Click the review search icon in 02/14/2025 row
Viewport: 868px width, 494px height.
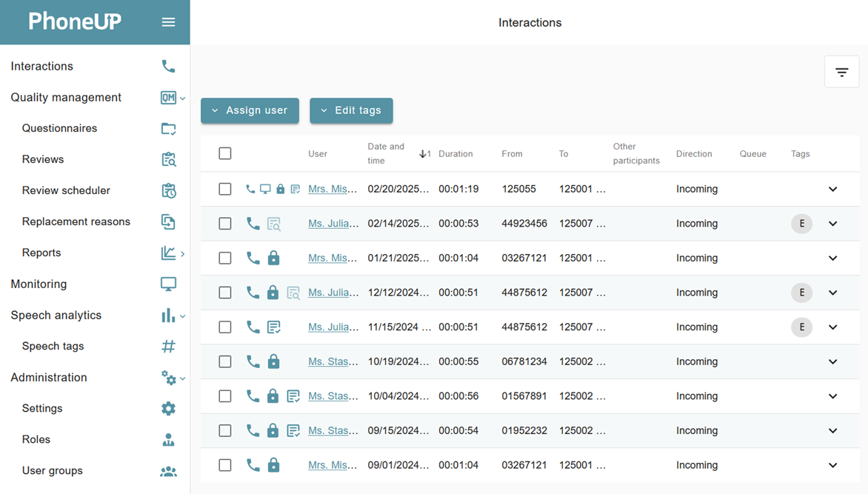(x=273, y=224)
